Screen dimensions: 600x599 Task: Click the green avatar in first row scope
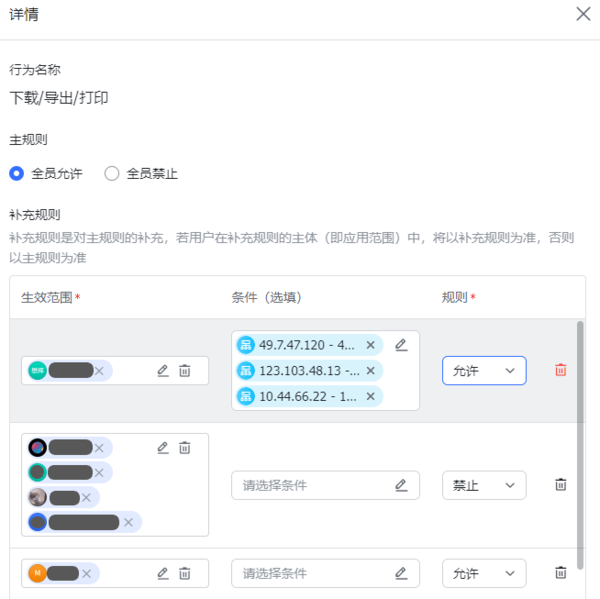pyautogui.click(x=38, y=370)
